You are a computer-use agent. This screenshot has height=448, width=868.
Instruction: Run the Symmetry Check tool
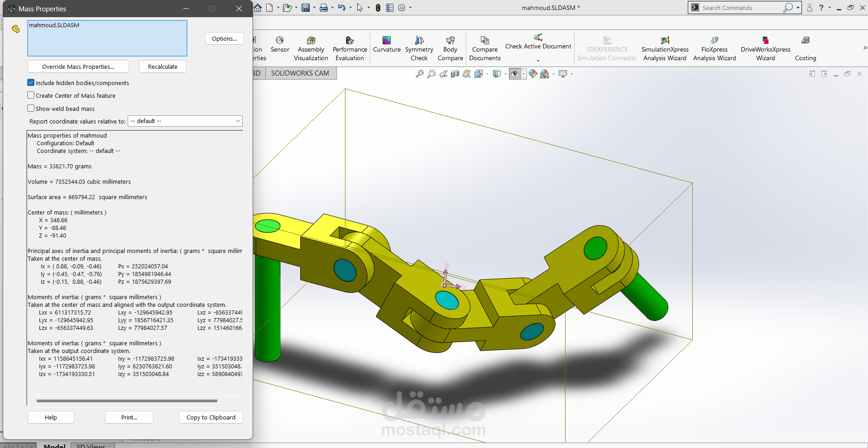click(419, 48)
